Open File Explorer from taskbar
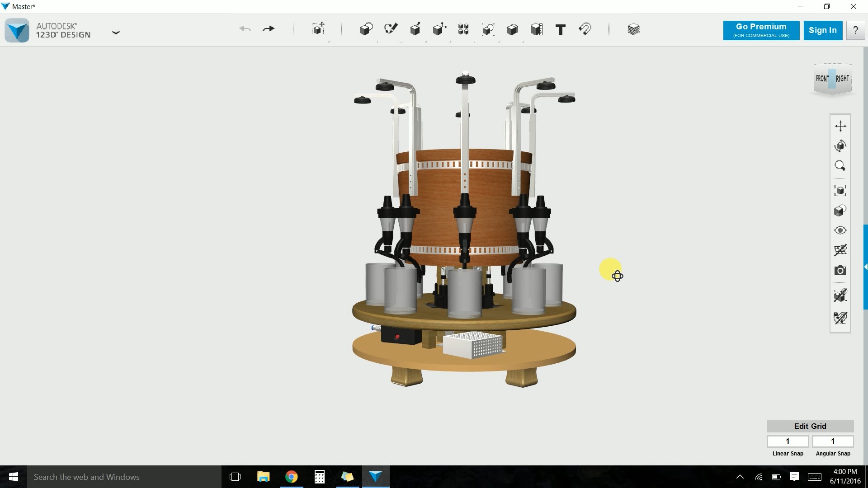 pyautogui.click(x=263, y=477)
